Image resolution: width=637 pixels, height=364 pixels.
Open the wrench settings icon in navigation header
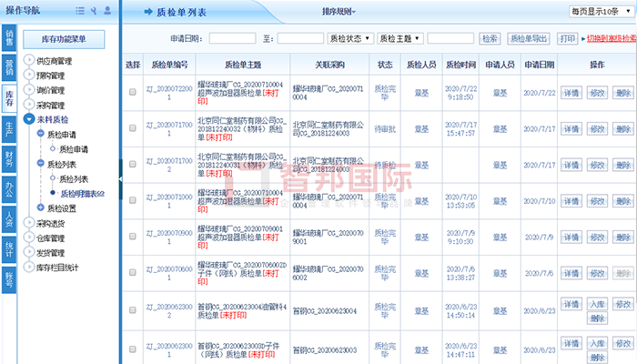click(94, 11)
